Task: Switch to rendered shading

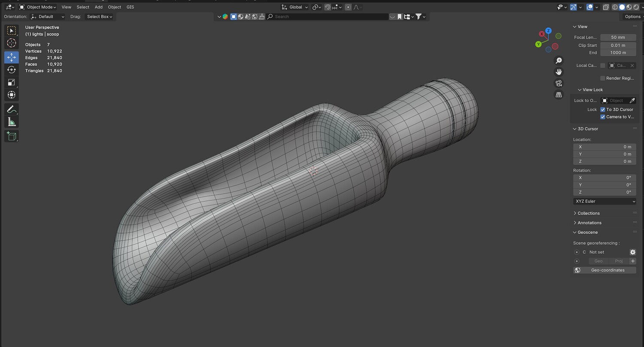Action: click(x=635, y=7)
